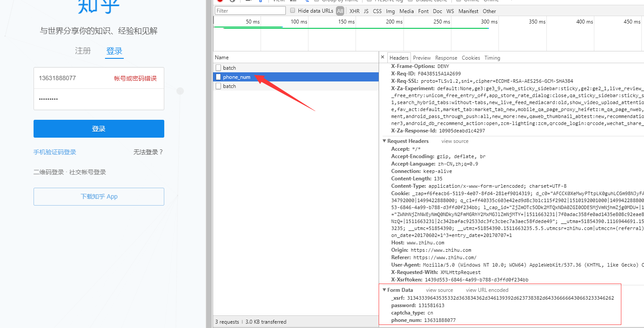Filter requests by XHR type
The height and width of the screenshot is (328, 644).
pyautogui.click(x=354, y=11)
